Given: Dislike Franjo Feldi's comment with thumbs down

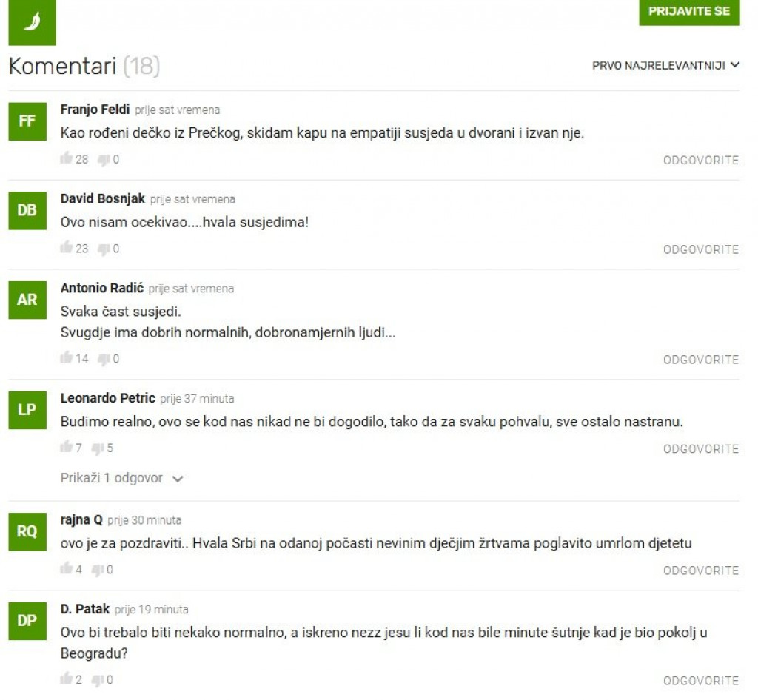Looking at the screenshot, I should 104,160.
